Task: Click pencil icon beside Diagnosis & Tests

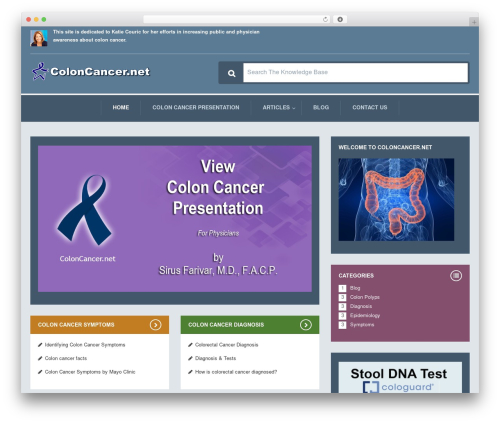Action: point(190,358)
